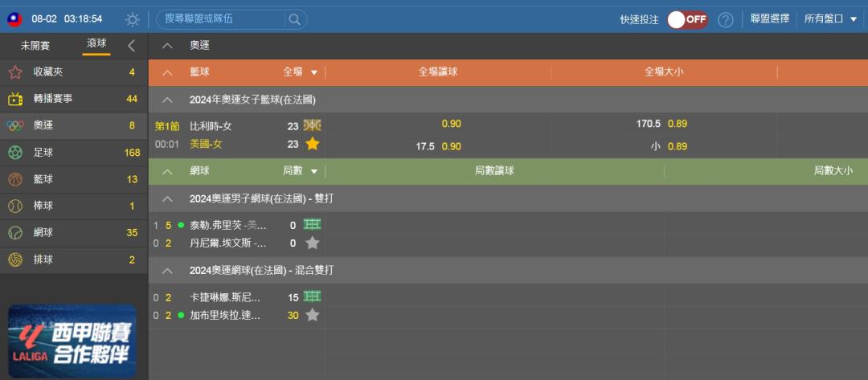Click team name 比利時-女
Screen dimensions: 868x380
[211, 126]
